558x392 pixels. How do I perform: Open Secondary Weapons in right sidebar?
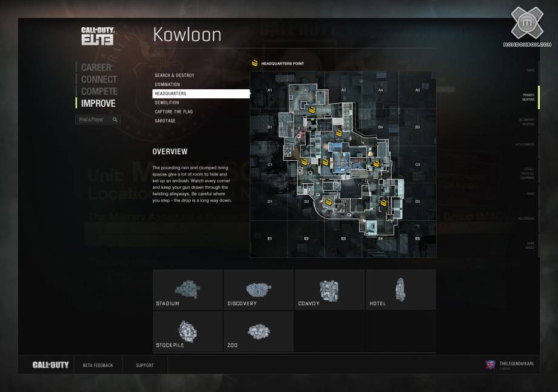tap(526, 122)
